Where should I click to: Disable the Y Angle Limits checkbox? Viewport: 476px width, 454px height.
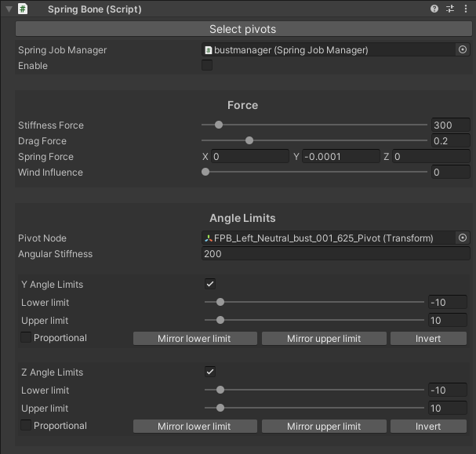[210, 284]
